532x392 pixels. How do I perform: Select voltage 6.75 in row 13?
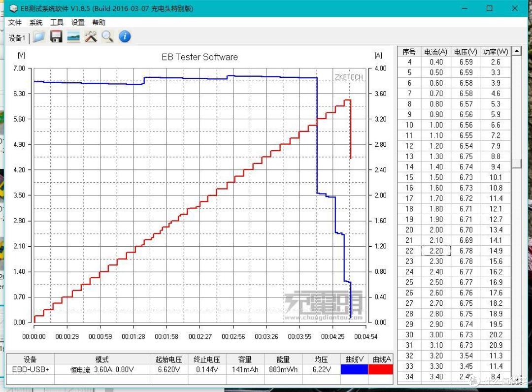(x=466, y=156)
